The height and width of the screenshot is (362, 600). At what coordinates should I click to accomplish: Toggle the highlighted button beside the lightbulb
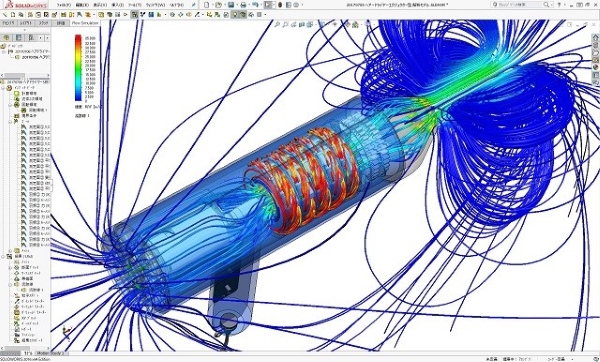(x=243, y=15)
